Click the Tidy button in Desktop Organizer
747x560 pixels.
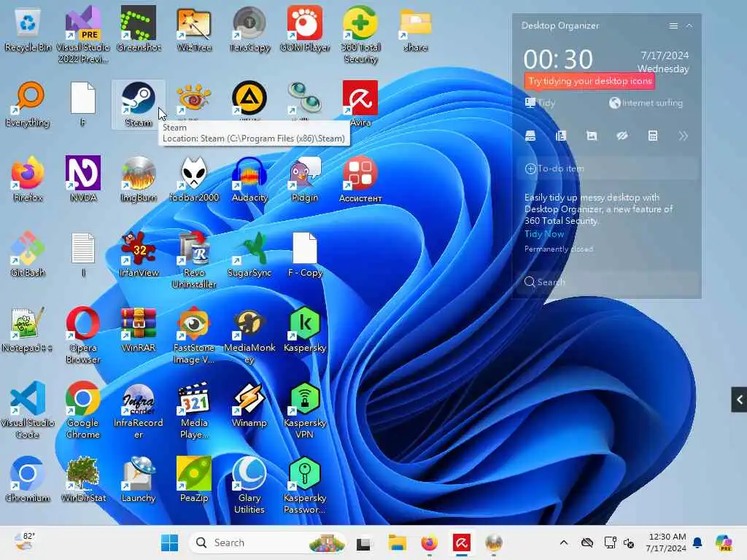pos(541,103)
